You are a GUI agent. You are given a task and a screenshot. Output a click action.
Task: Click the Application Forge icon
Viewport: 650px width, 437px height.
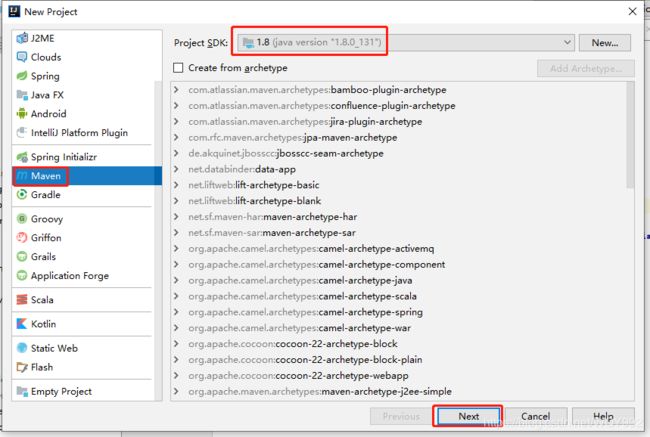(x=22, y=275)
